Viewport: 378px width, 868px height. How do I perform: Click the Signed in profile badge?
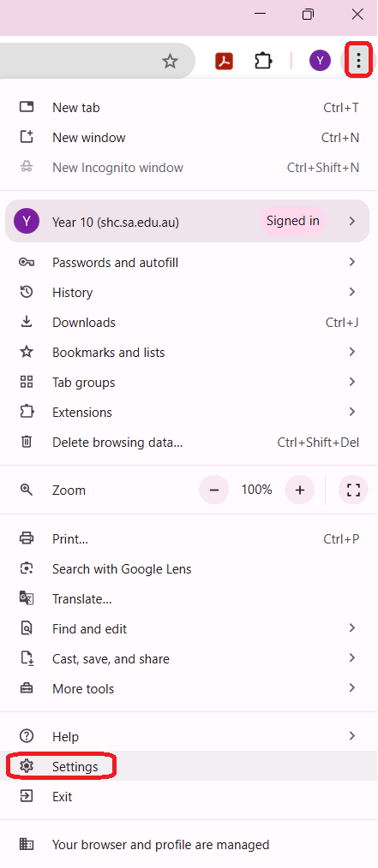tap(293, 222)
